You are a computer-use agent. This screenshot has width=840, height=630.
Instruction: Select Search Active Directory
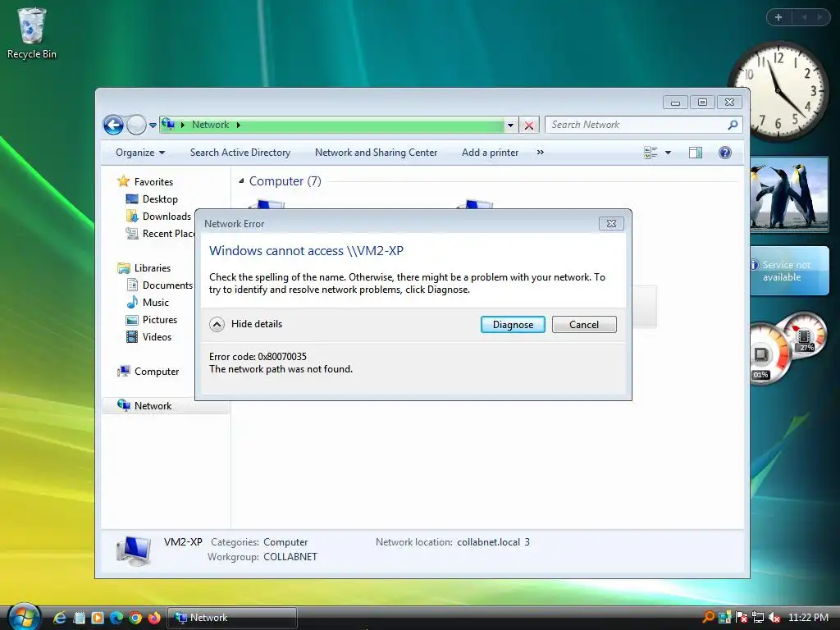240,153
